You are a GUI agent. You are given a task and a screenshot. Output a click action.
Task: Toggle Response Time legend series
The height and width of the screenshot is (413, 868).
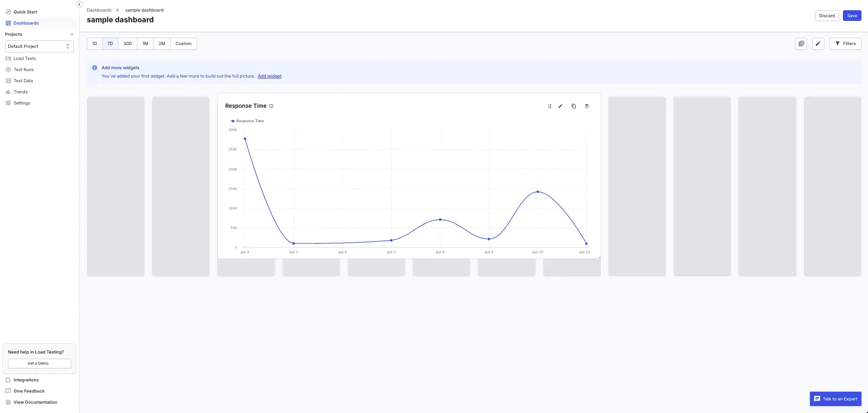coord(247,121)
